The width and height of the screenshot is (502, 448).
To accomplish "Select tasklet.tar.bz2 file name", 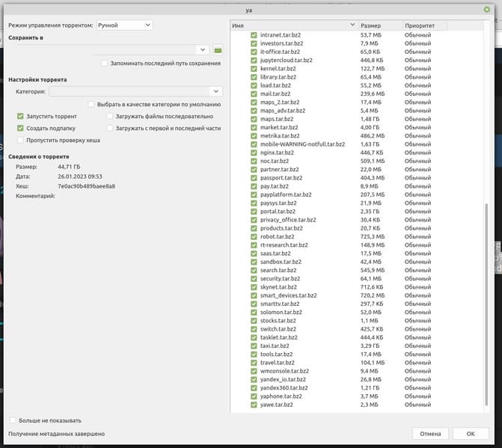I will click(x=279, y=337).
